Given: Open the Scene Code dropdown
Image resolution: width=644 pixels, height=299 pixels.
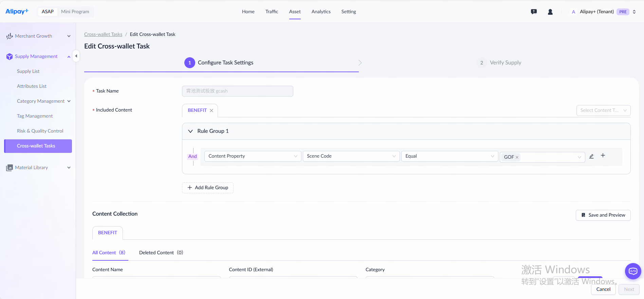Looking at the screenshot, I should [351, 156].
